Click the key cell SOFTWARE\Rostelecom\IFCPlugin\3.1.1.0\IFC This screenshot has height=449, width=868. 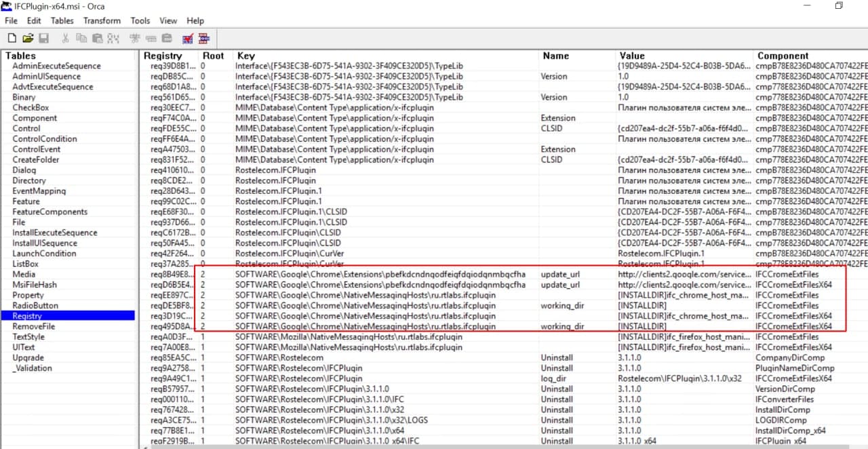click(x=319, y=399)
